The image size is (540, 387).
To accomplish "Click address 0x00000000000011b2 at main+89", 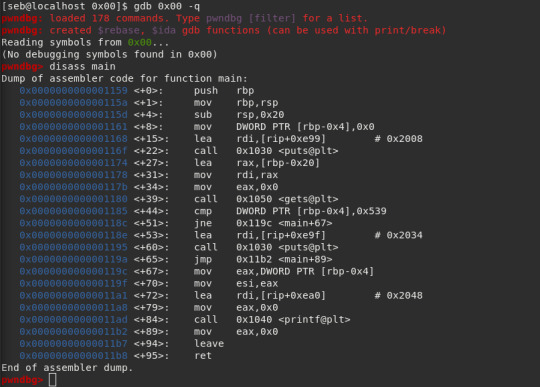I will pos(73,332).
